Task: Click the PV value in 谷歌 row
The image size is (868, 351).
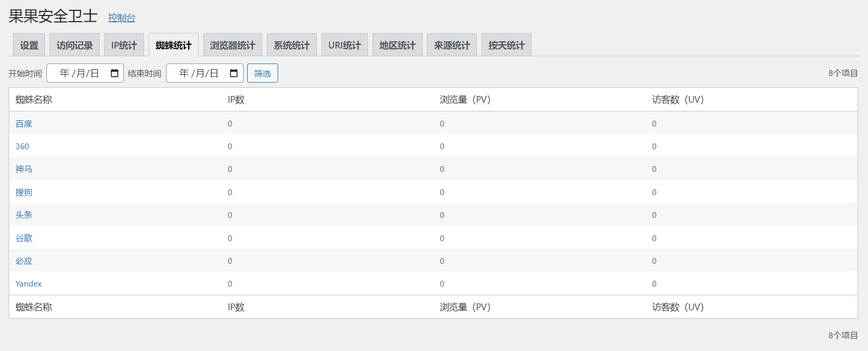Action: pyautogui.click(x=442, y=238)
